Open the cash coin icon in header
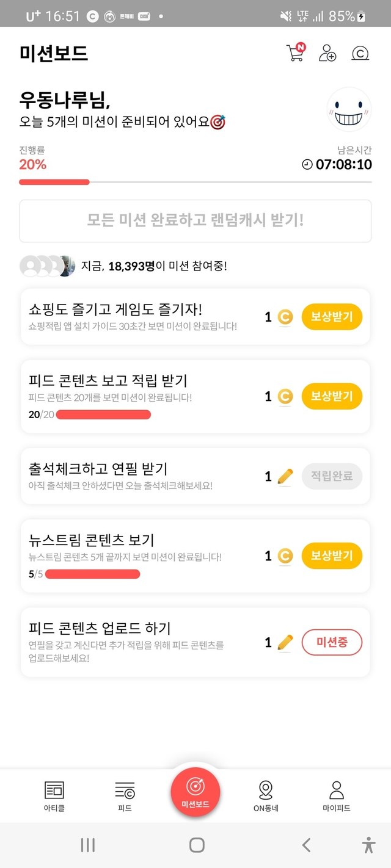 point(360,54)
